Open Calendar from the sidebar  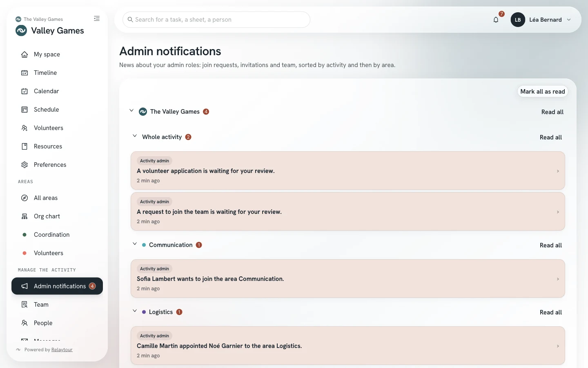click(x=57, y=91)
